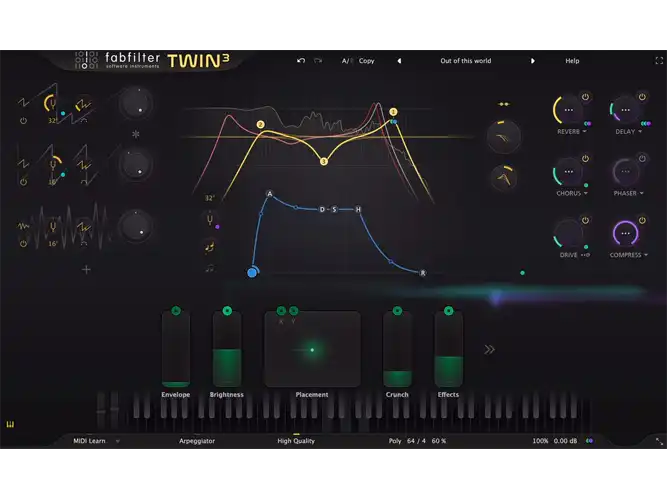This screenshot has height=500, width=667.
Task: Click voices value 64 / 4
Action: pos(416,441)
